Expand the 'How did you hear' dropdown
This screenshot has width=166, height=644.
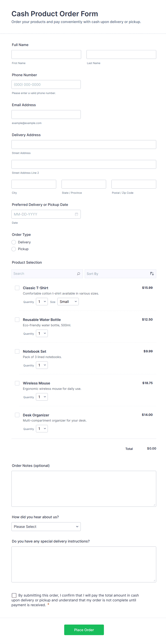click(x=46, y=526)
